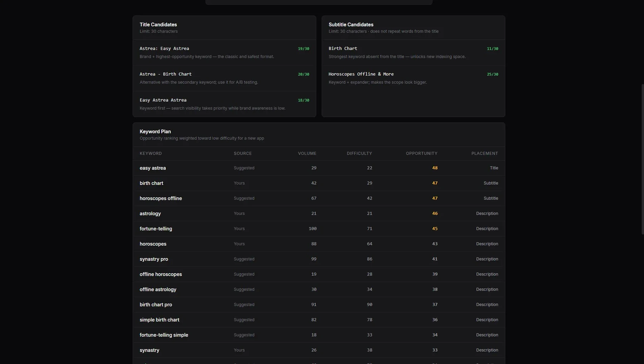
Task: Click "Limit: 30 characters" under Title Candidates
Action: point(158,31)
